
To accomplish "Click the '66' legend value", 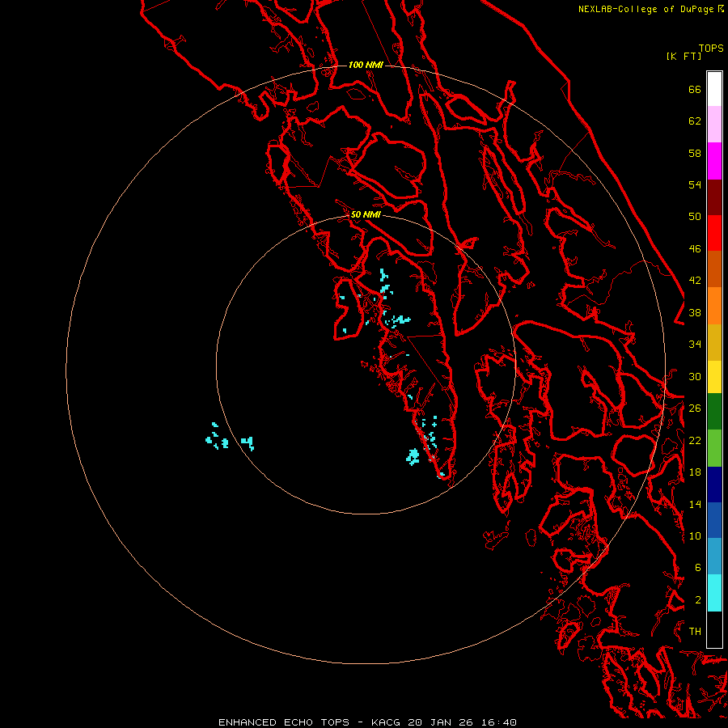I will (x=695, y=89).
